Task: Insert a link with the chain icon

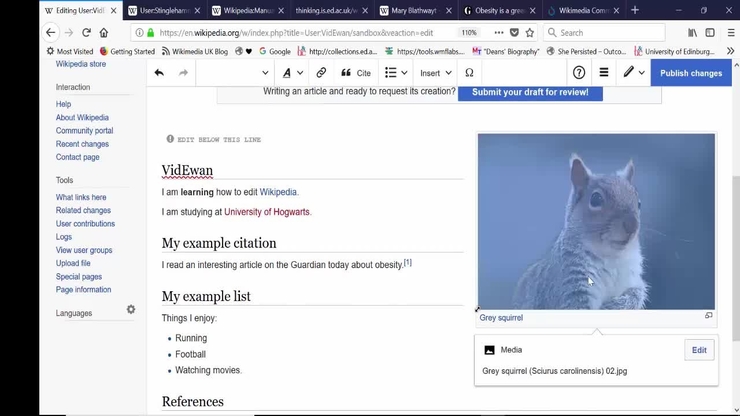Action: pyautogui.click(x=321, y=72)
